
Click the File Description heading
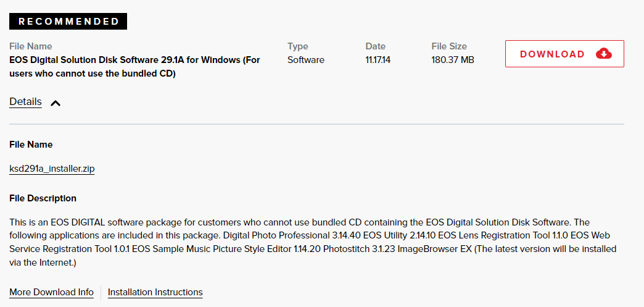click(x=43, y=198)
